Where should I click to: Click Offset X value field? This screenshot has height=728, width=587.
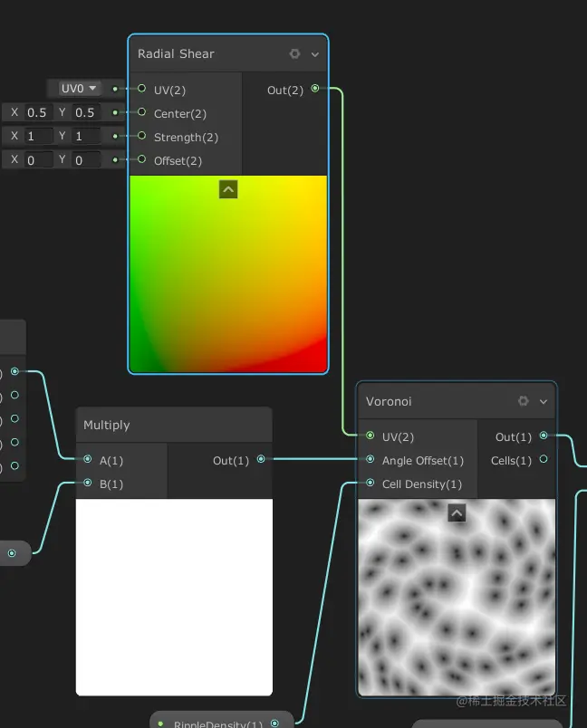[38, 160]
